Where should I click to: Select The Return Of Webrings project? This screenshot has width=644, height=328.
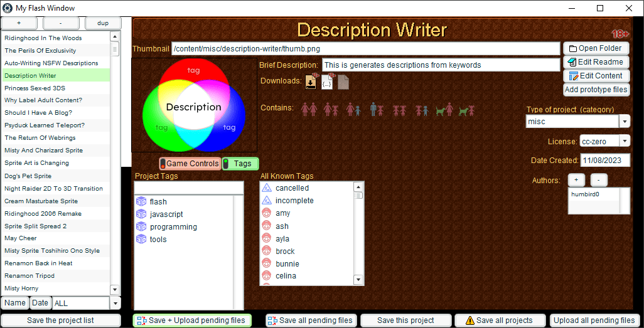pos(56,137)
